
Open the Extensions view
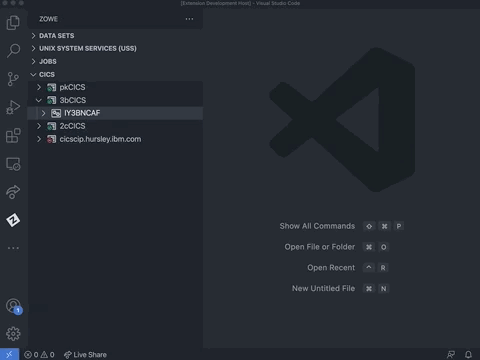[x=13, y=136]
